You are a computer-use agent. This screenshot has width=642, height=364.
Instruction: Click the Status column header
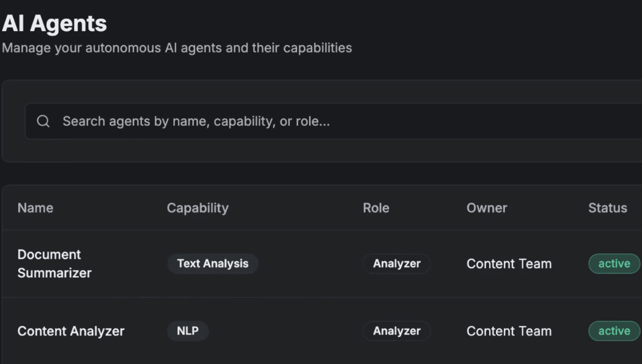[607, 208]
